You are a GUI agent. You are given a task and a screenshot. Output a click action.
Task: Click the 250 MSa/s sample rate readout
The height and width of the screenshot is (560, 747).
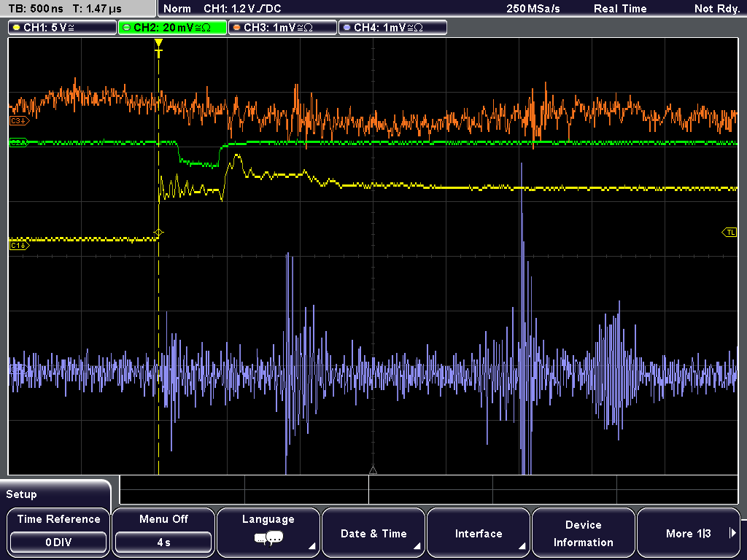coord(533,9)
